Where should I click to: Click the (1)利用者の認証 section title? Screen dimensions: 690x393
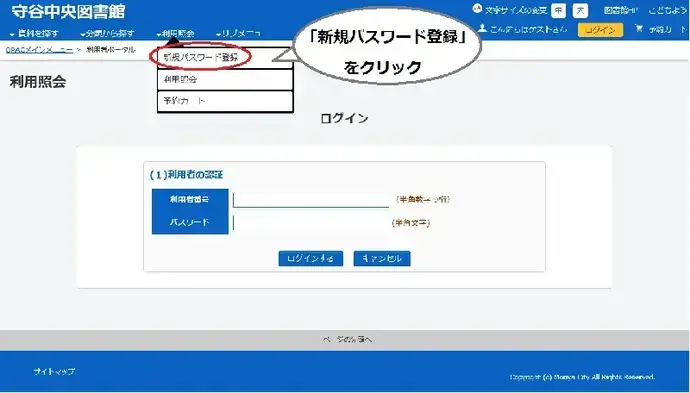pyautogui.click(x=187, y=175)
